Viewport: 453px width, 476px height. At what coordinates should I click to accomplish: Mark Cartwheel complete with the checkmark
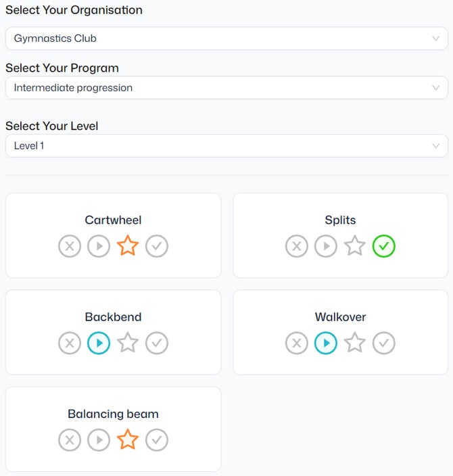point(157,246)
